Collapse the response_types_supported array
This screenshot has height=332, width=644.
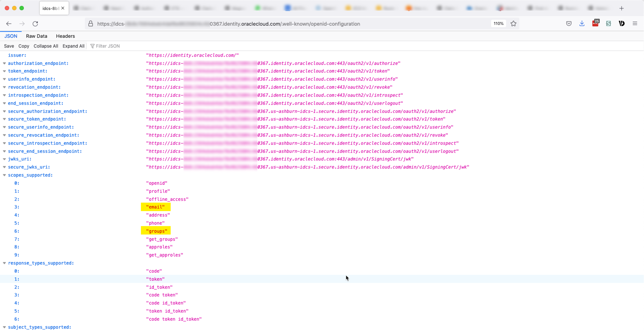pyautogui.click(x=4, y=263)
